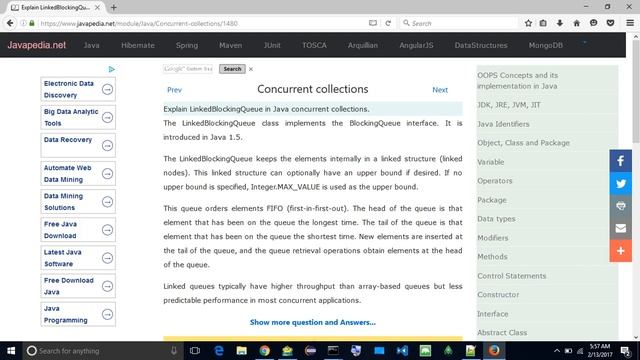Viewport: 640px width, 360px height.
Task: Open the Firefox hamburger menu
Action: [x=630, y=23]
